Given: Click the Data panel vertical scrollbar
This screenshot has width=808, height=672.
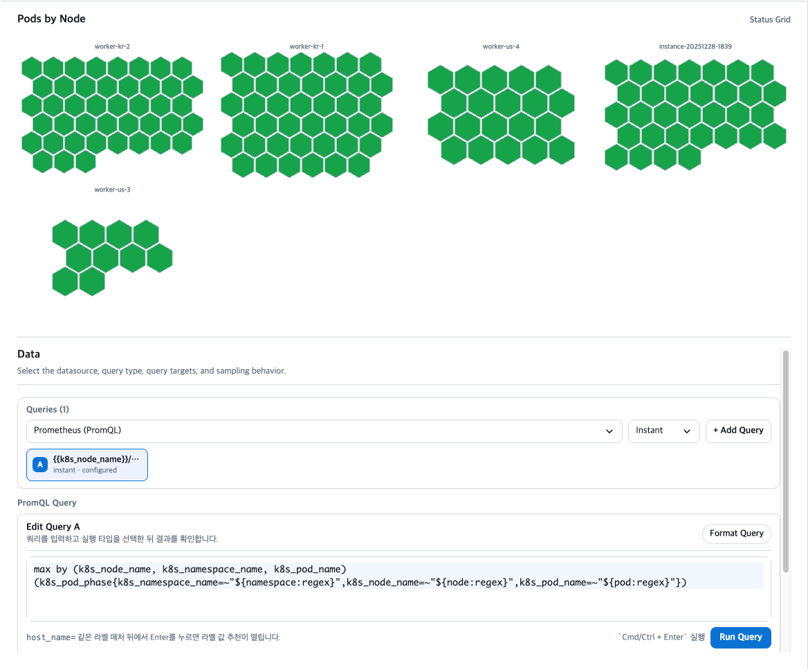Looking at the screenshot, I should [x=785, y=461].
